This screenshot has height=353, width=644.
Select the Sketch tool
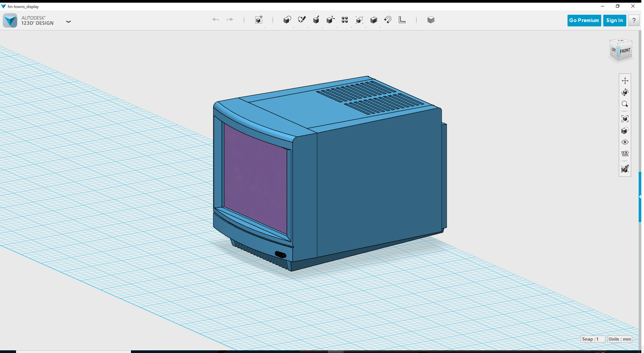click(x=302, y=20)
